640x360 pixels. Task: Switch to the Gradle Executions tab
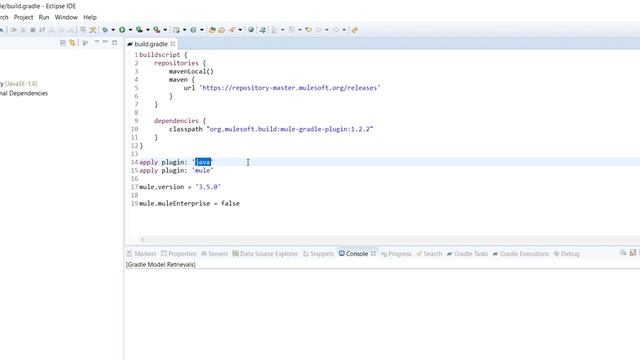pyautogui.click(x=521, y=253)
